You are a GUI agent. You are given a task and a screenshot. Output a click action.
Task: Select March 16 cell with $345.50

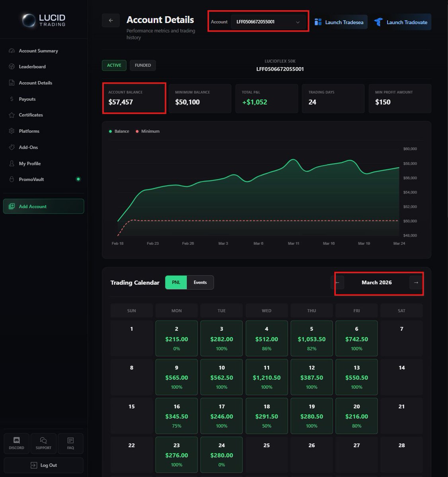coord(177,416)
